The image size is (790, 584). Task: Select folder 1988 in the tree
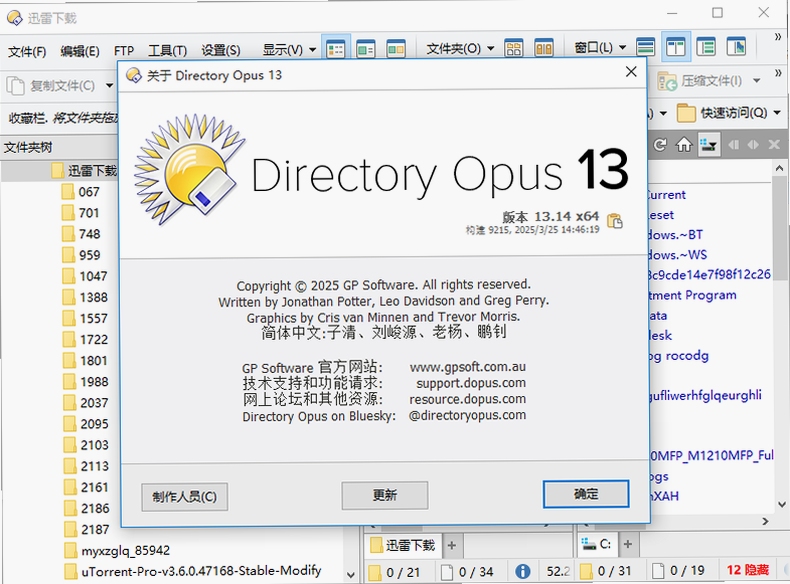tap(85, 382)
